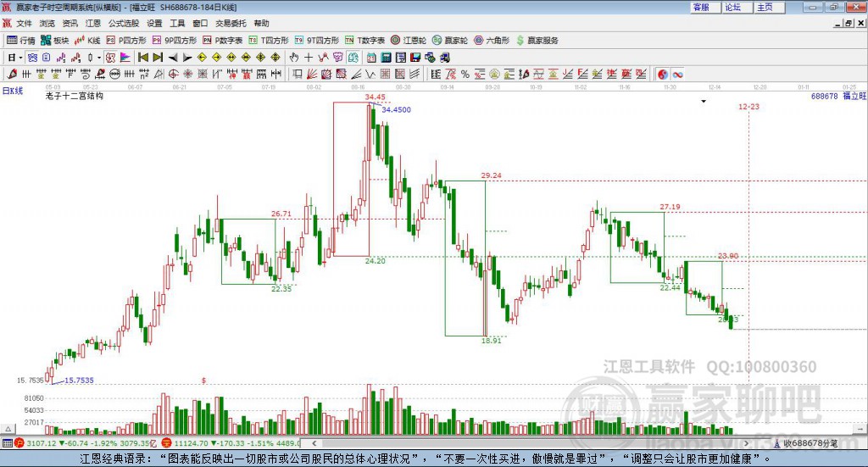Open the 文件 menu
Image resolution: width=868 pixels, height=467 pixels.
(24, 23)
